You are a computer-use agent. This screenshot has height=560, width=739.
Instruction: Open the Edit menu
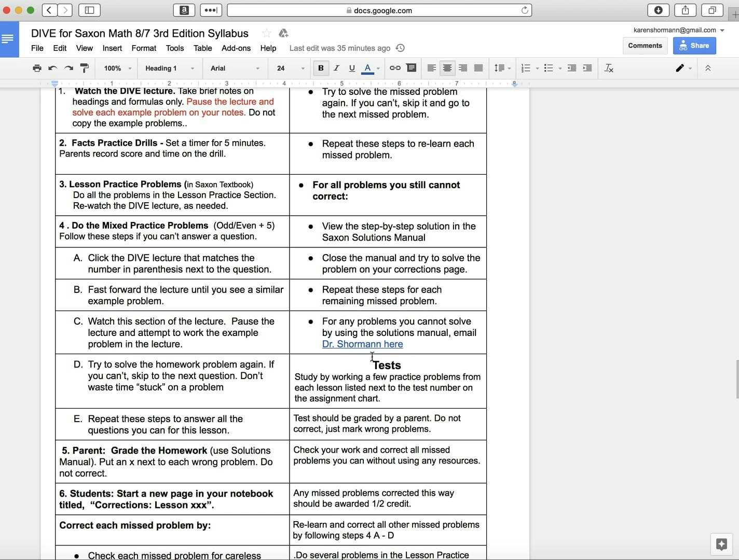60,48
